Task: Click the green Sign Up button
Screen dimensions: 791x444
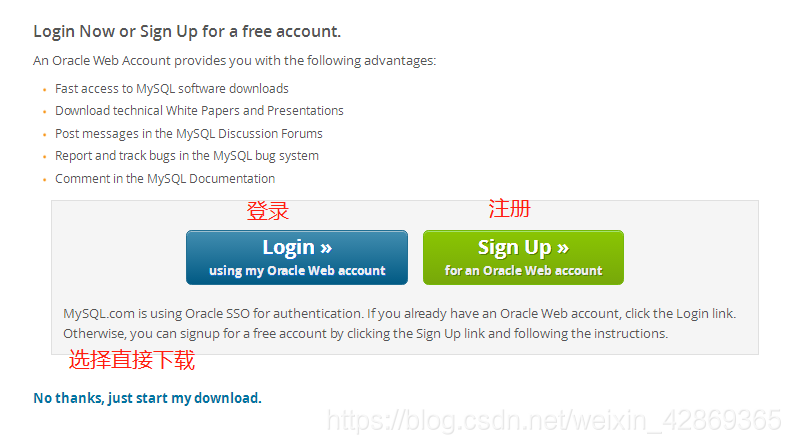Action: coord(523,257)
